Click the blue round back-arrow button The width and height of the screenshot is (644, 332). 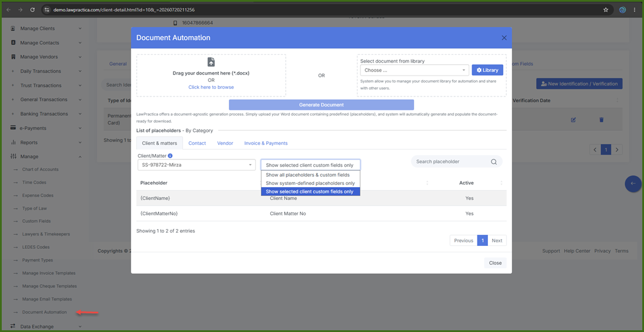pyautogui.click(x=633, y=184)
